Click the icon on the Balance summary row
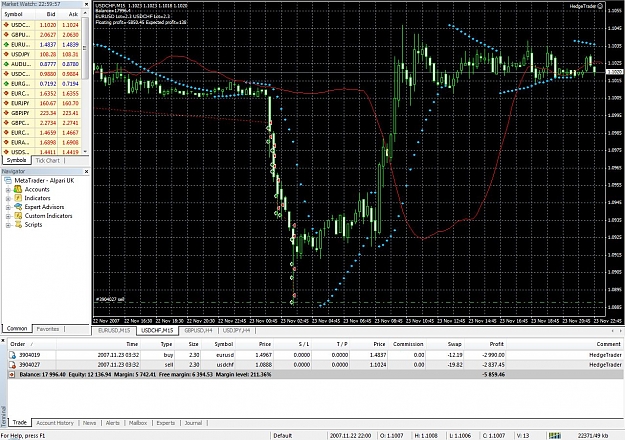 coord(12,375)
